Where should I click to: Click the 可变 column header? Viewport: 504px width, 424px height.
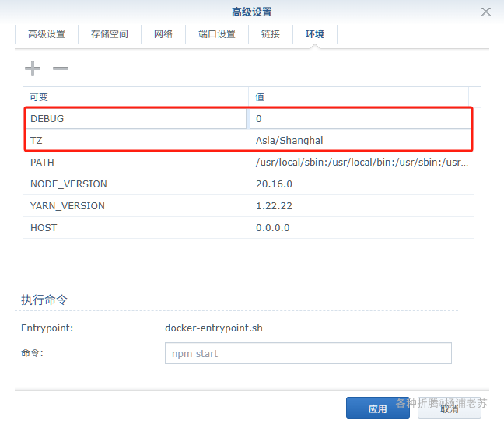click(x=135, y=97)
